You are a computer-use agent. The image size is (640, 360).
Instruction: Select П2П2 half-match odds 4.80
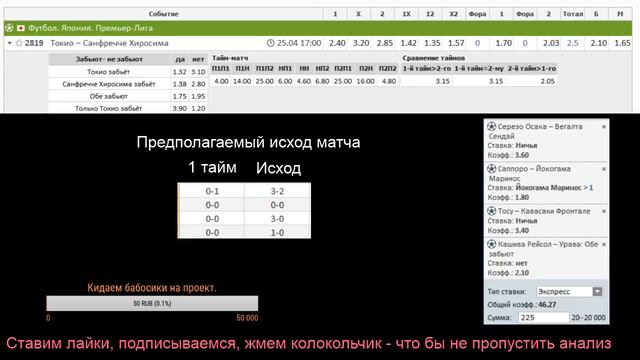389,81
